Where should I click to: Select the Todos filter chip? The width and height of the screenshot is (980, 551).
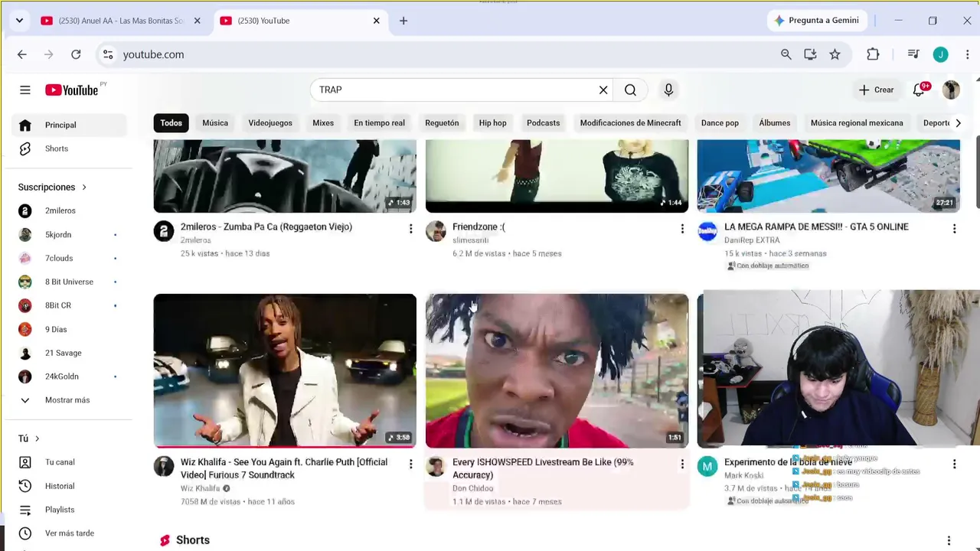pos(171,122)
